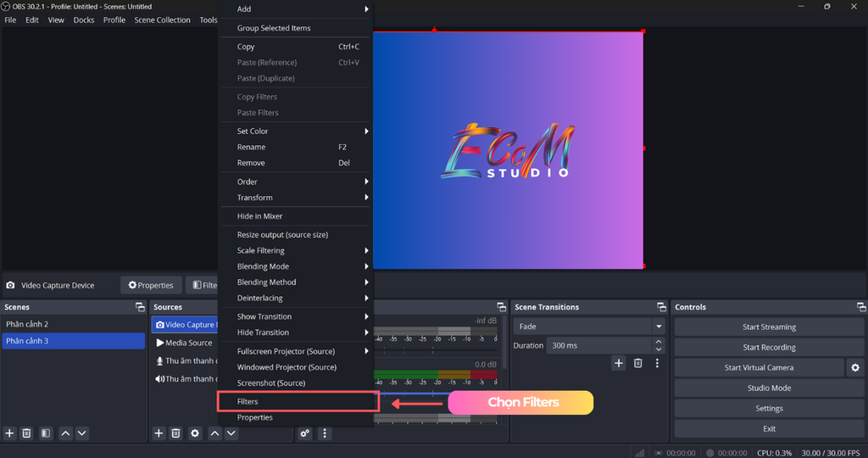The height and width of the screenshot is (458, 868).
Task: Expand the Blending Method submenu
Action: point(296,282)
